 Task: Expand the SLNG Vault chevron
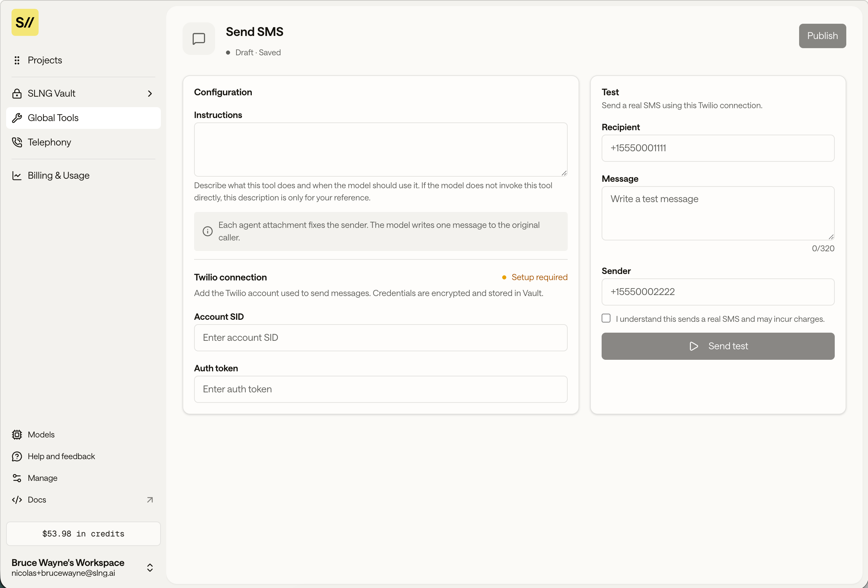pos(150,93)
